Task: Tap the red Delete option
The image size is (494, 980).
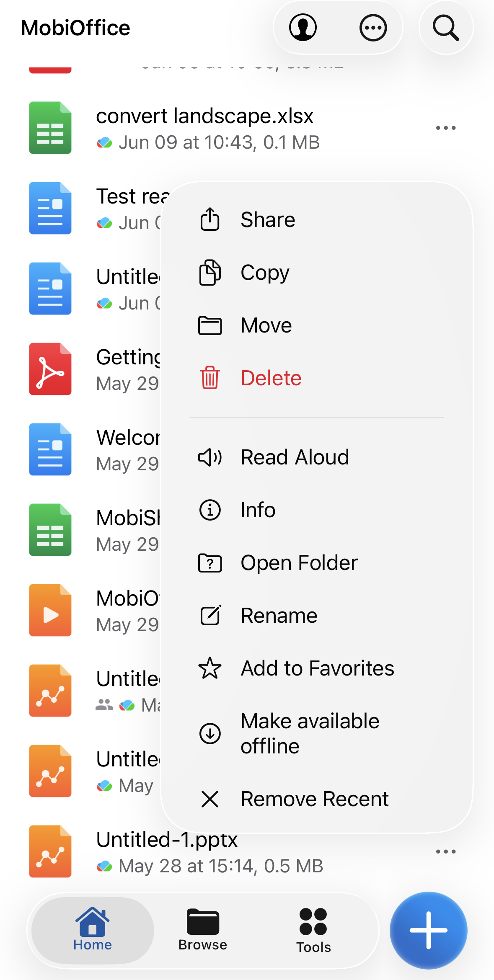Action: tap(317, 378)
